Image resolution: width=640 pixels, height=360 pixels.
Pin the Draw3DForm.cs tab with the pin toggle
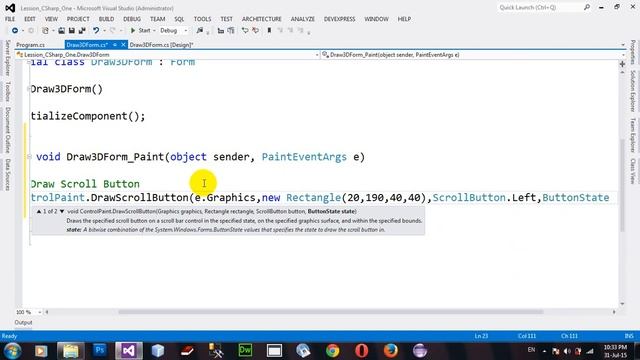115,45
